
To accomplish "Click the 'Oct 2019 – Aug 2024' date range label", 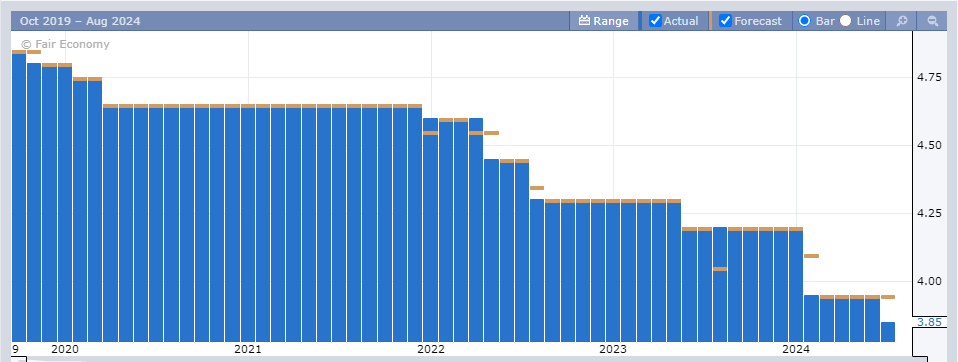I will [x=79, y=21].
